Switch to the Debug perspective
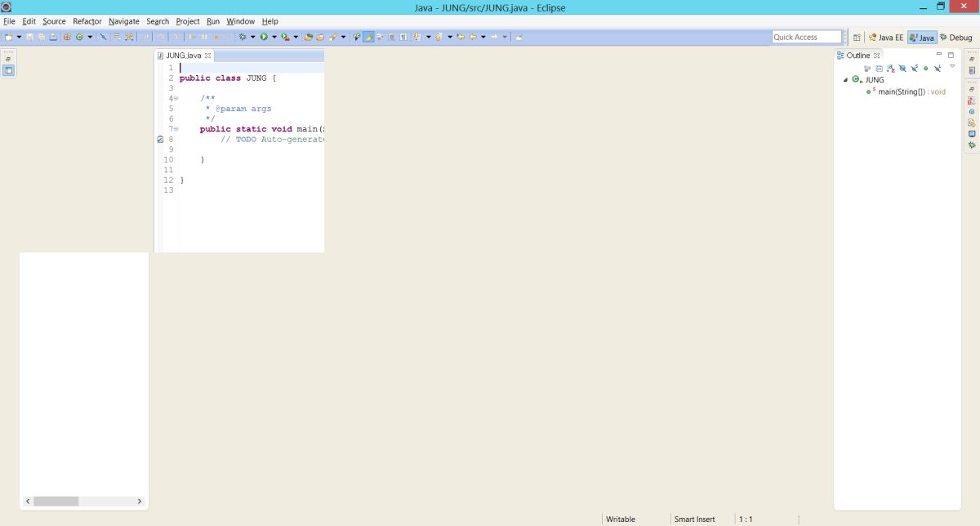This screenshot has height=526, width=980. [955, 38]
